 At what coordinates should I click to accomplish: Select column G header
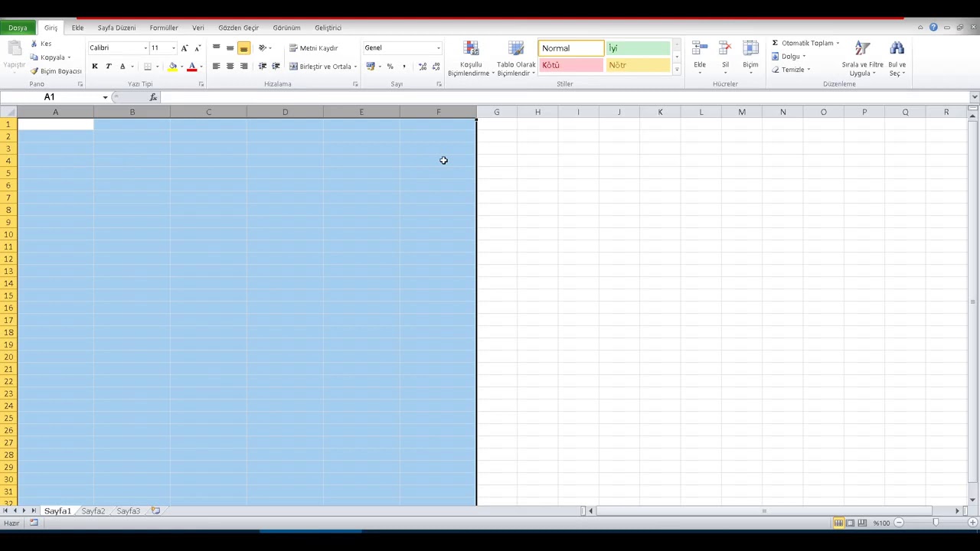point(496,112)
